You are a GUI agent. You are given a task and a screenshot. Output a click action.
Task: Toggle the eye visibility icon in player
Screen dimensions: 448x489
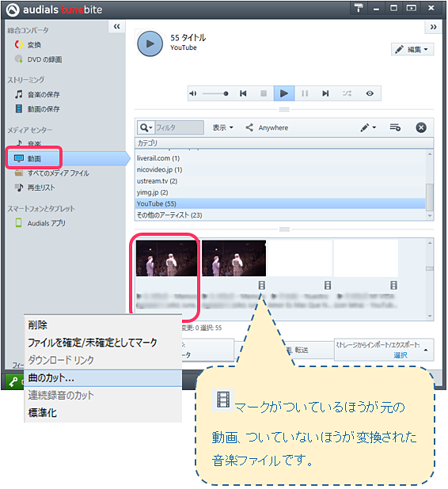pyautogui.click(x=370, y=93)
